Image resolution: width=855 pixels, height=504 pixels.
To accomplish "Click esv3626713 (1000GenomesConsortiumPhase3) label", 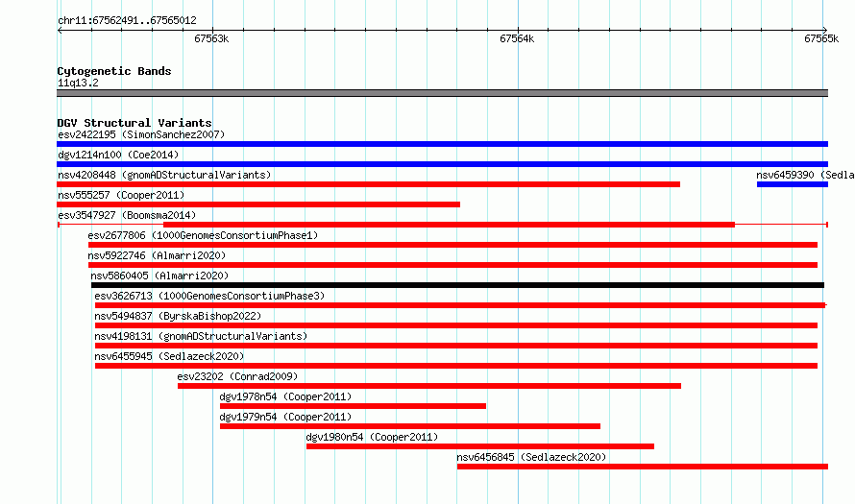I will pyautogui.click(x=209, y=296).
